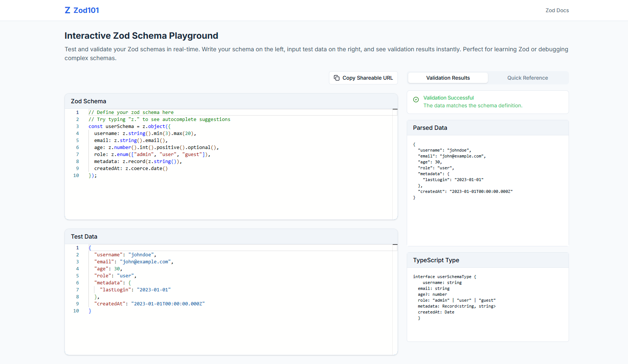Click line number 10 in Zod Schema editor
Screen dimensions: 628x364
[x=76, y=176]
